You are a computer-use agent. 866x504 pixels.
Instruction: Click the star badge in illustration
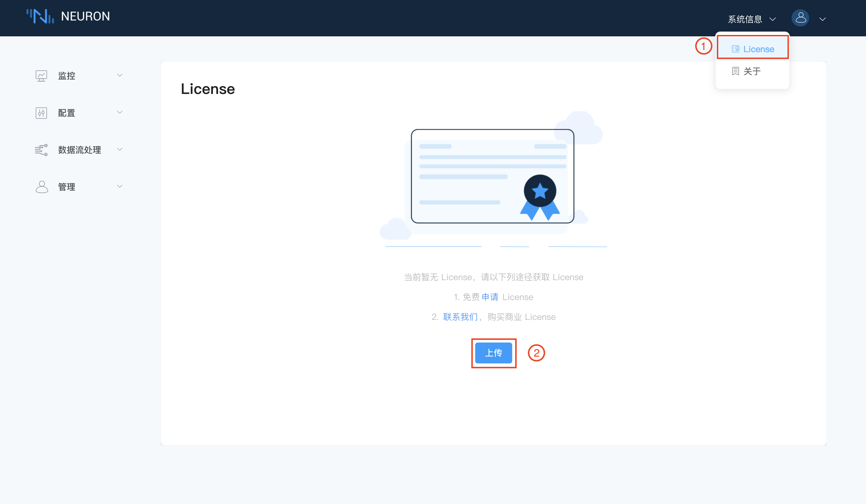(540, 197)
